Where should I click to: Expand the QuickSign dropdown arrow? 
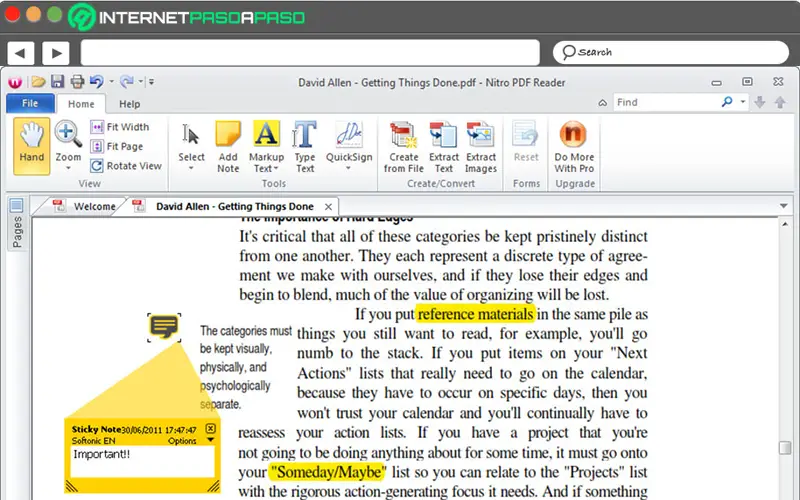(349, 168)
